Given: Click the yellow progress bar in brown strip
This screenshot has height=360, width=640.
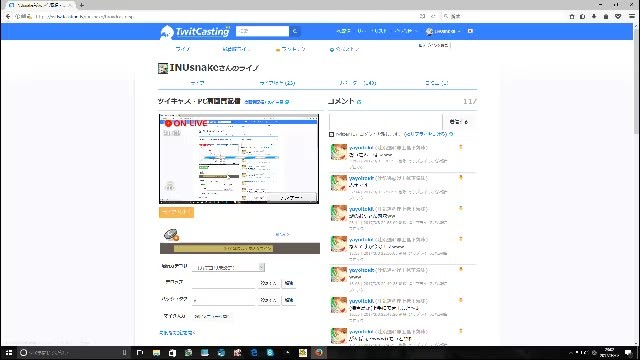Looking at the screenshot, I should 223,248.
